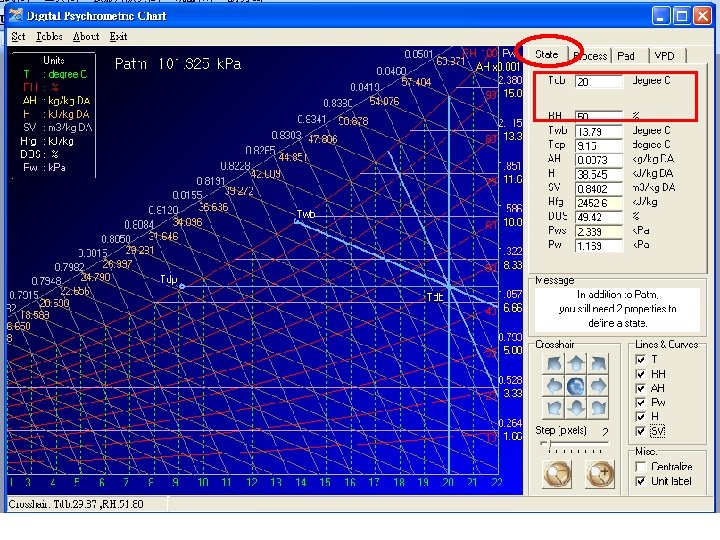Move crosshair right with the right arrow

click(x=598, y=386)
